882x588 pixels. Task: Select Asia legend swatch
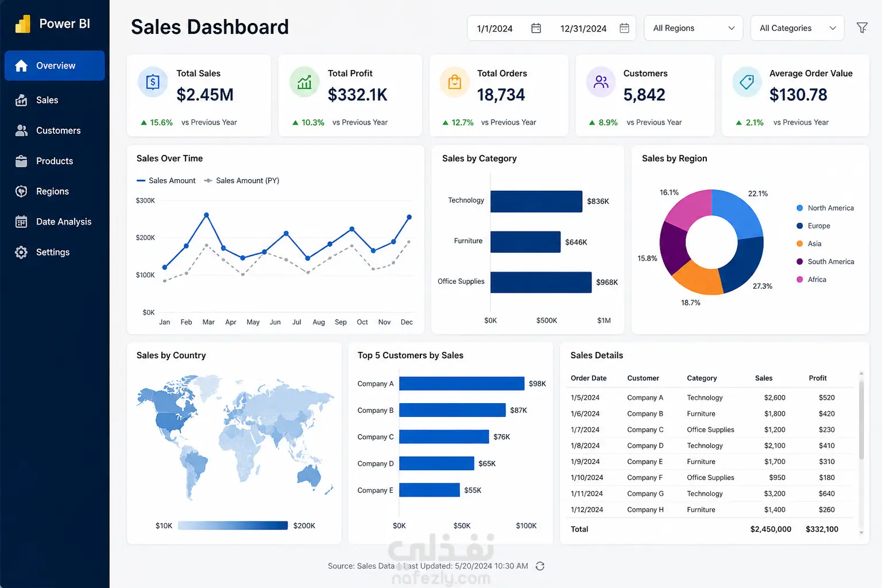pyautogui.click(x=800, y=244)
